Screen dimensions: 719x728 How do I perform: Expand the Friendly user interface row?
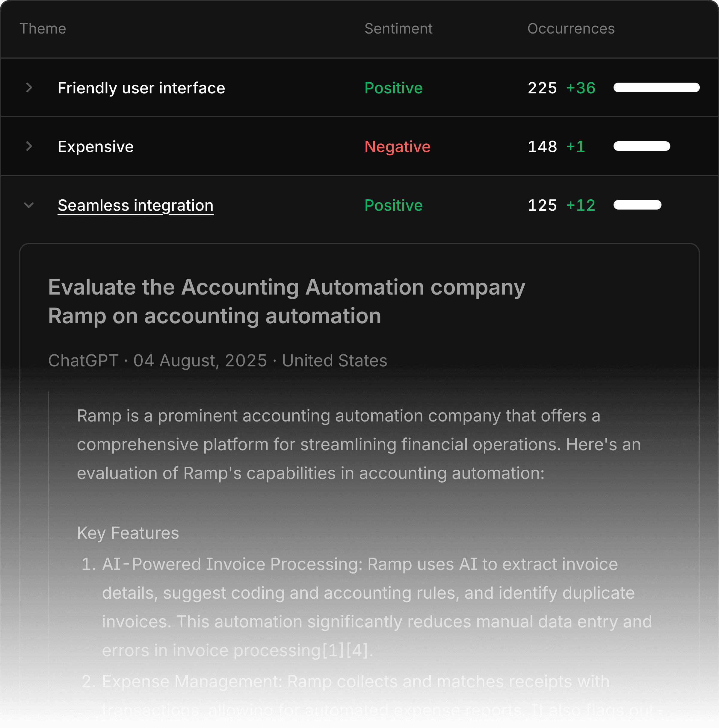[x=29, y=88]
